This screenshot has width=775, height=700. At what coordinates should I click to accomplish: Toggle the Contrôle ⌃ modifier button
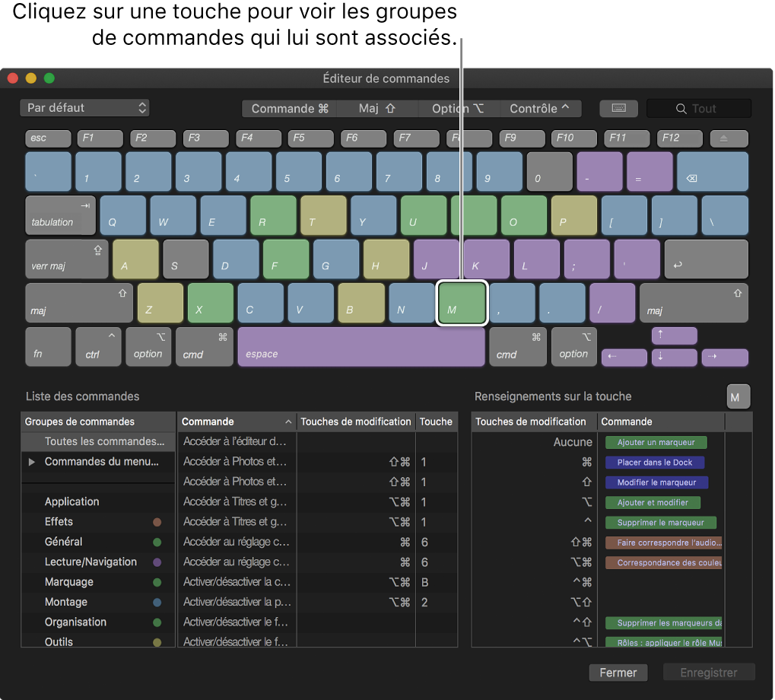pyautogui.click(x=540, y=109)
